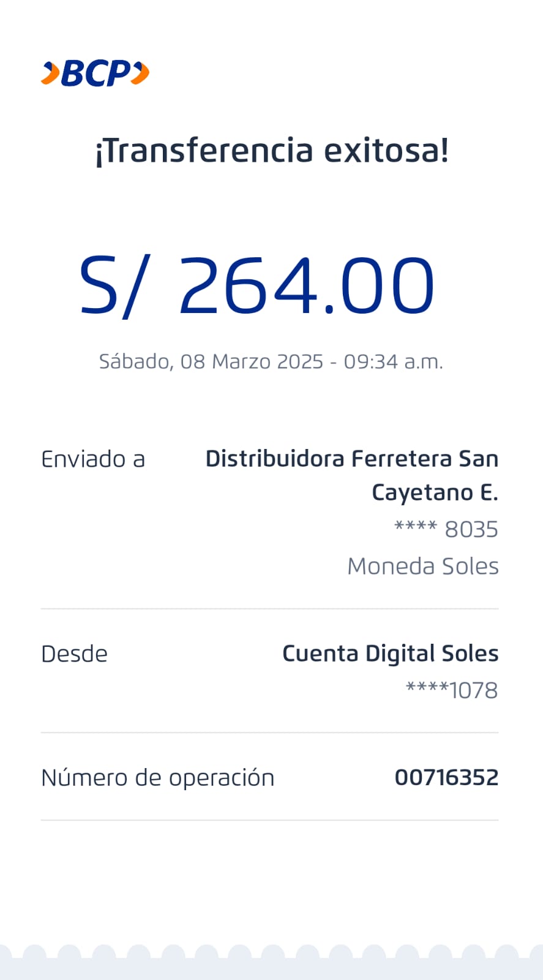Screen dimensions: 543x980
Task: Click the scalloped bottom edge of the receipt
Action: coord(271,959)
